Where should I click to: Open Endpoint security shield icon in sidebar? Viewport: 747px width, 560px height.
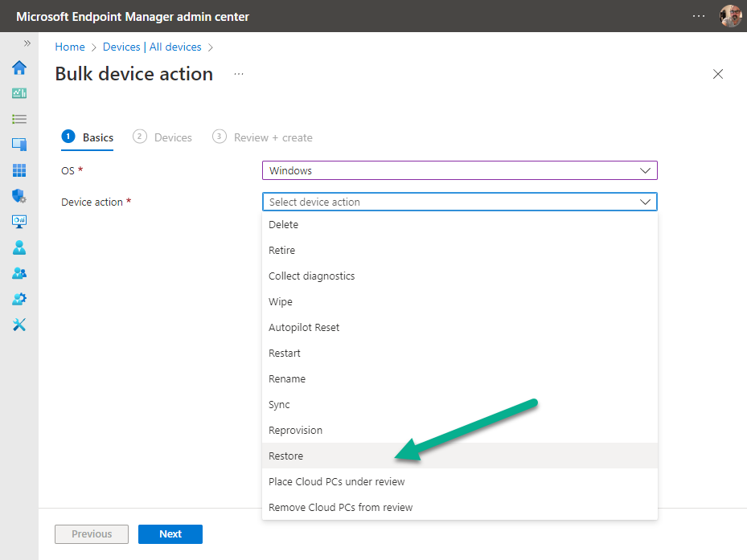click(19, 196)
